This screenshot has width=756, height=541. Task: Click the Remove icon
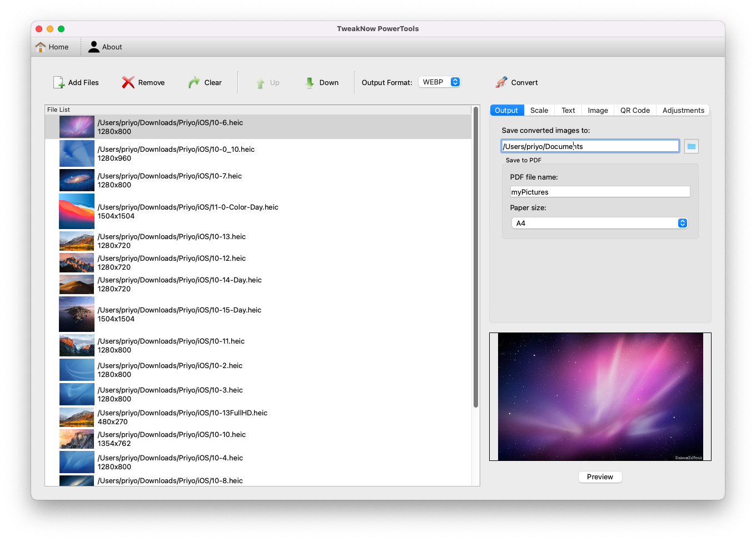[127, 82]
